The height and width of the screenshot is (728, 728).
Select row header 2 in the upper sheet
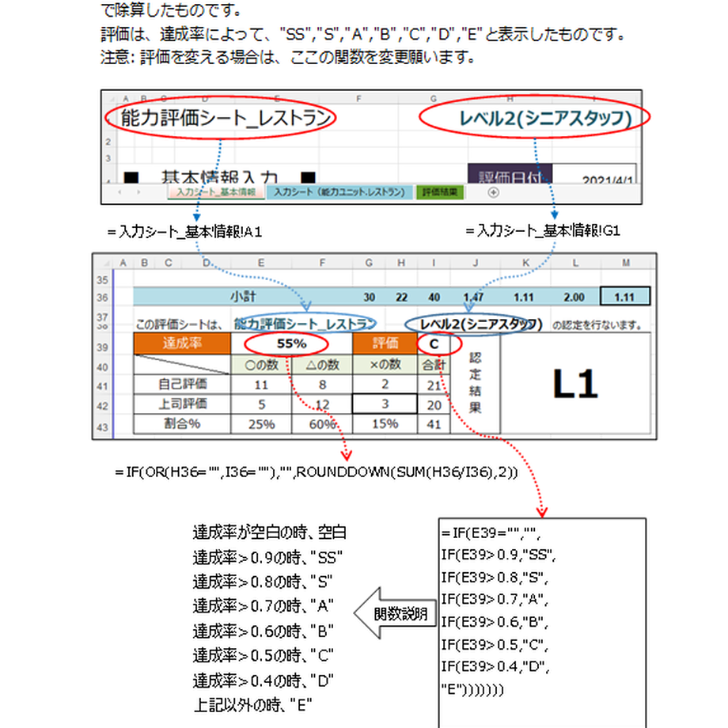click(x=108, y=142)
